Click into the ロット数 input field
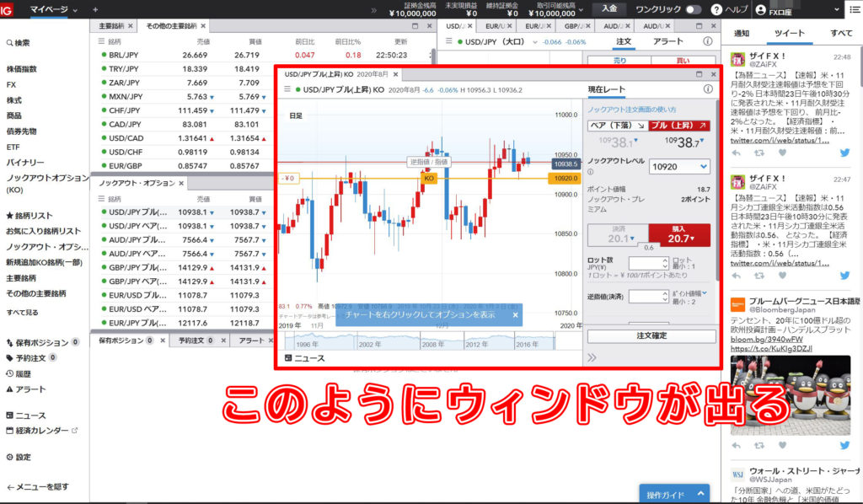 (645, 264)
